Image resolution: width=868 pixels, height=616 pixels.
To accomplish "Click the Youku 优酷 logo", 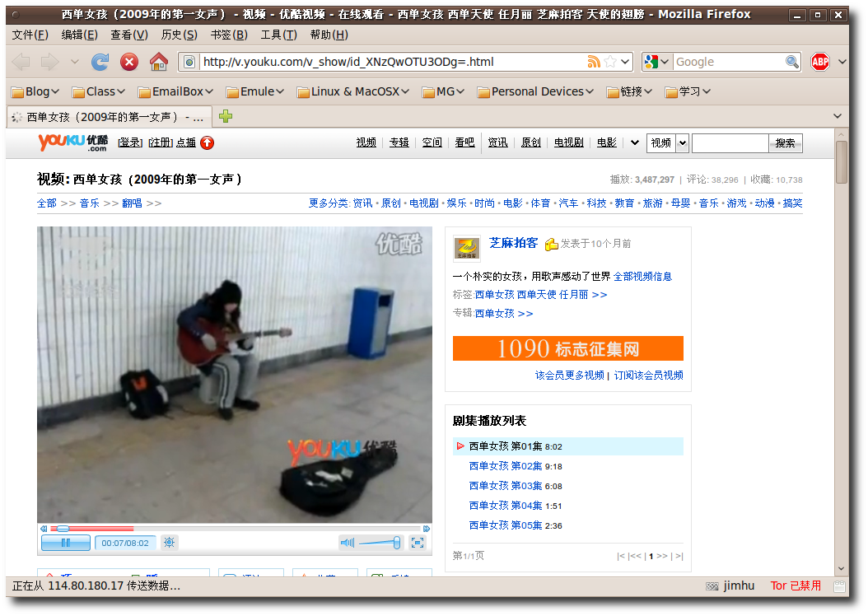I will click(x=73, y=142).
